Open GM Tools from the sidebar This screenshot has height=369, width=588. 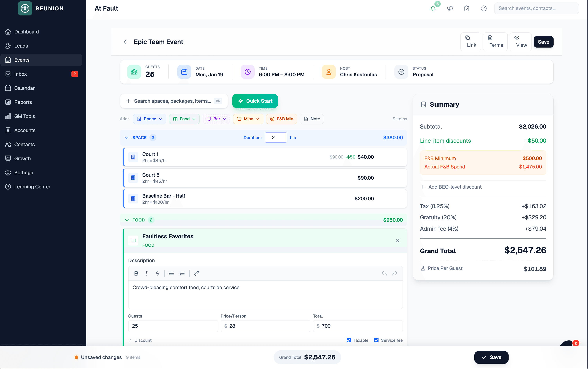[x=25, y=116]
